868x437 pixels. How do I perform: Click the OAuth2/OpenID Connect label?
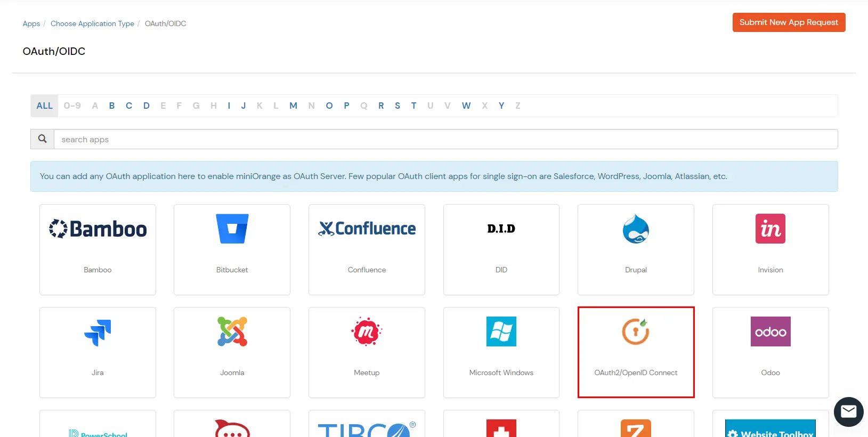click(636, 373)
